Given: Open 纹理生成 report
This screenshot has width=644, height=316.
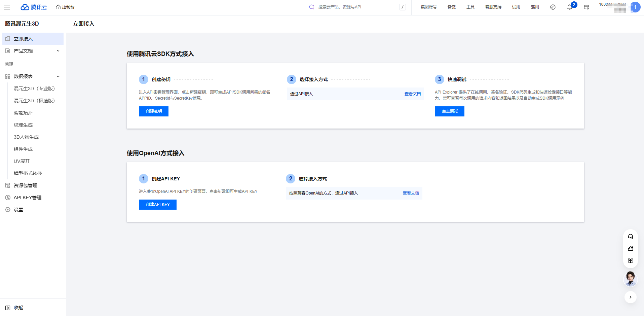Looking at the screenshot, I should pyautogui.click(x=23, y=125).
